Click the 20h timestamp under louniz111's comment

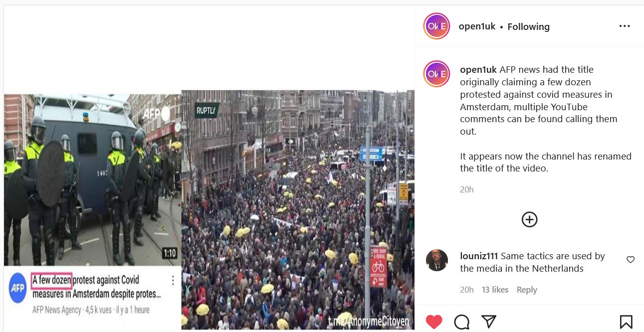pyautogui.click(x=467, y=290)
